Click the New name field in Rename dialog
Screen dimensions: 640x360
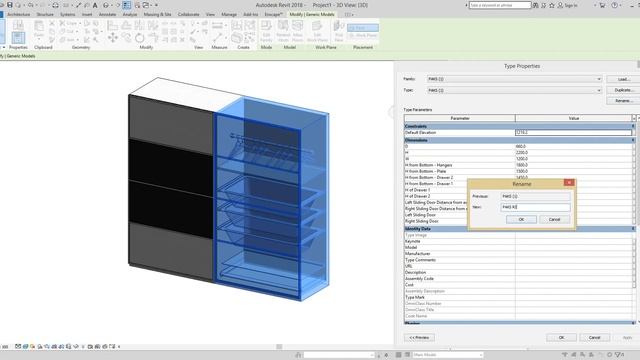pos(536,207)
